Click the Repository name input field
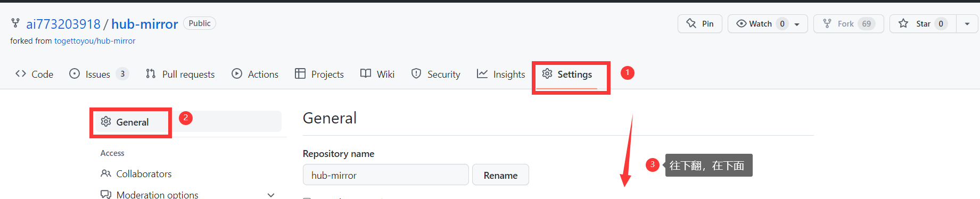The height and width of the screenshot is (199, 980). point(385,175)
